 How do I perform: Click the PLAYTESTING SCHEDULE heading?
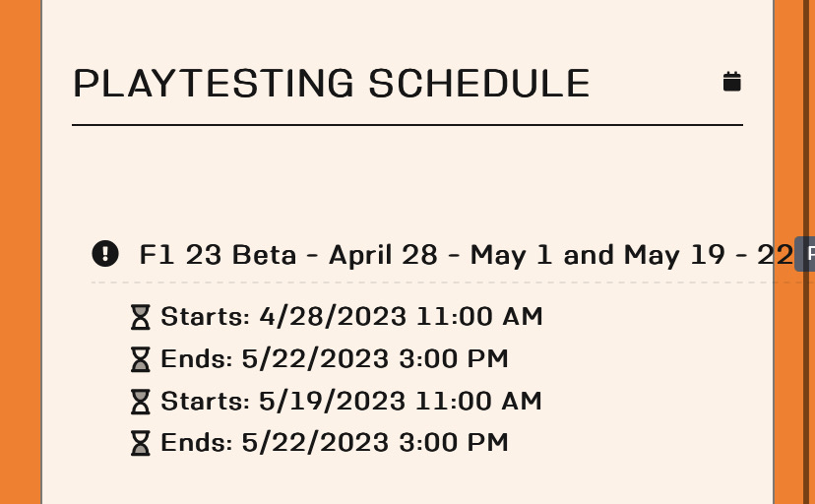point(331,84)
